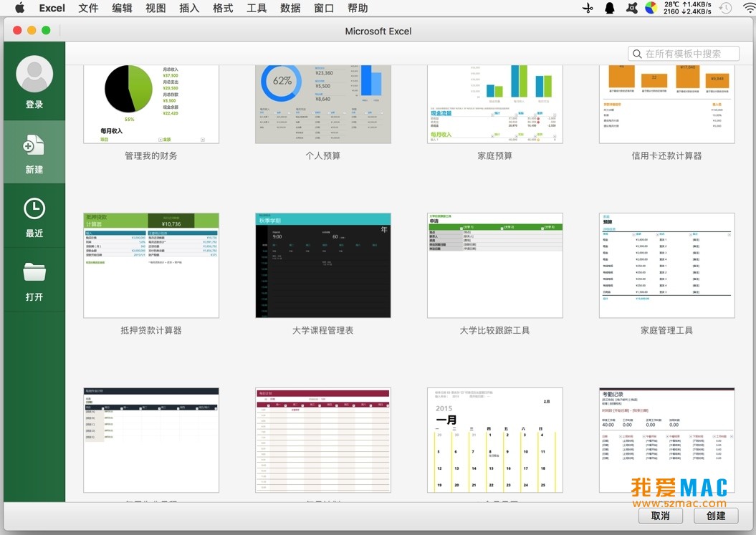This screenshot has height=535, width=756.
Task: Click the Wi-Fi status icon
Action: 750,8
